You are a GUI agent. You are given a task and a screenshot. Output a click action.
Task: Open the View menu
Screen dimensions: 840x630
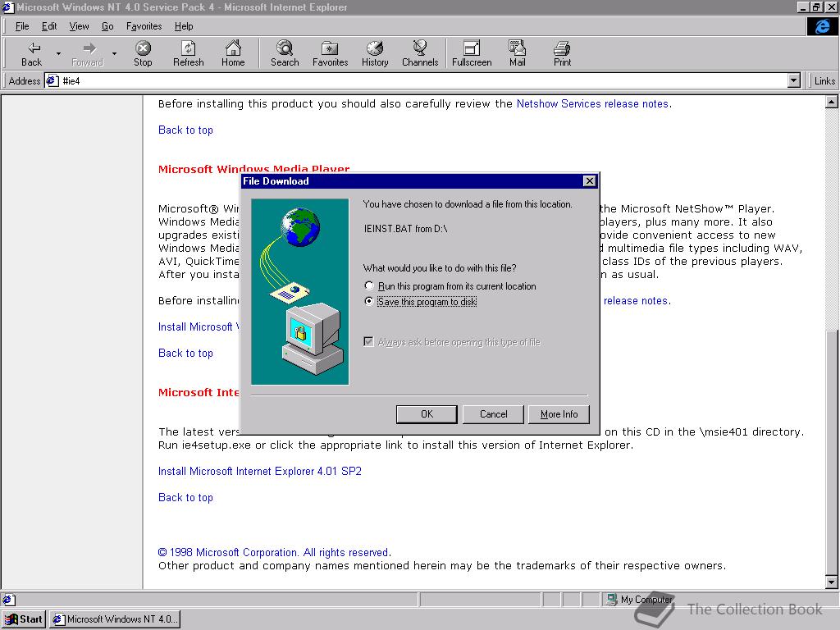coord(79,25)
